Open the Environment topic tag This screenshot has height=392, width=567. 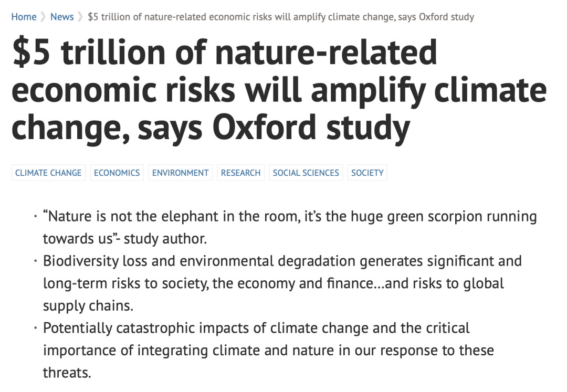(181, 173)
